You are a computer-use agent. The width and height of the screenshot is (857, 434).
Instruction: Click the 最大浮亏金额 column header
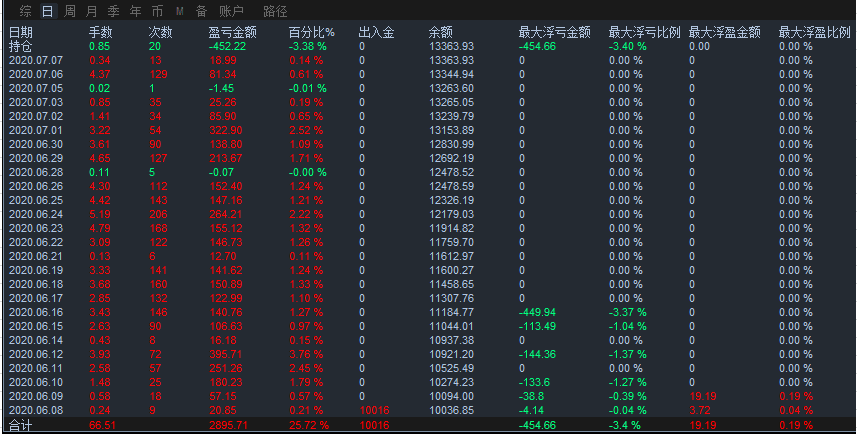point(554,33)
